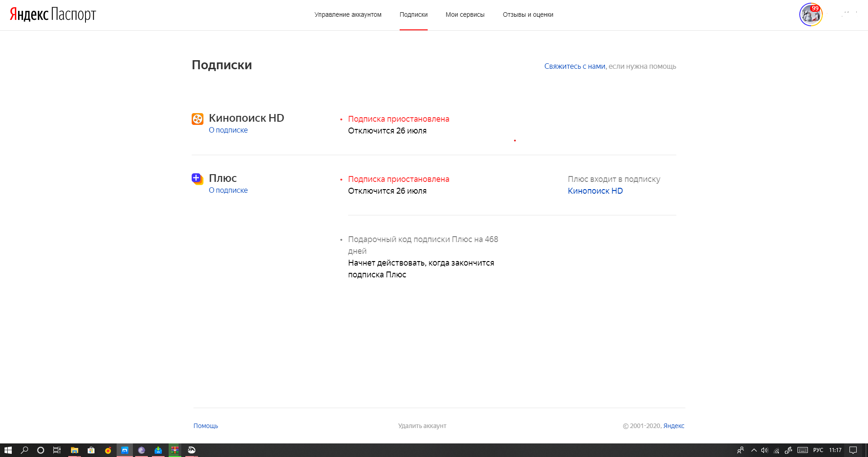This screenshot has width=868, height=457.
Task: Open the BitTorrent taskbar icon
Action: (x=142, y=450)
